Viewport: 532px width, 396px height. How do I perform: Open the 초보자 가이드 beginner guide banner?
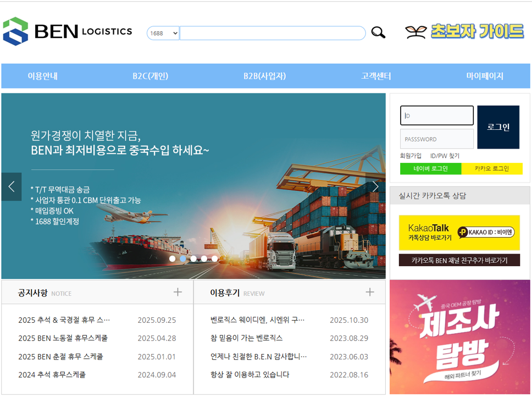pos(464,31)
